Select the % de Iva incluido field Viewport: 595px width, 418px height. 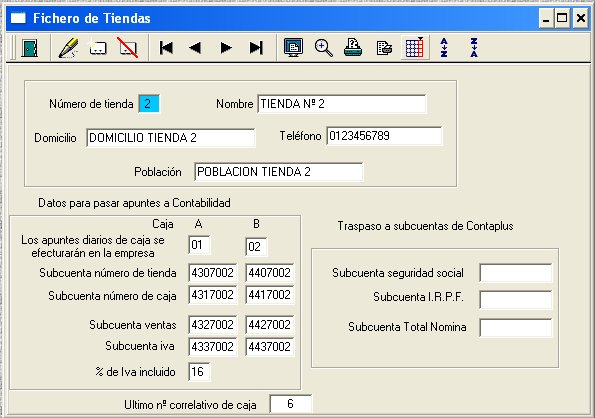[x=199, y=372]
